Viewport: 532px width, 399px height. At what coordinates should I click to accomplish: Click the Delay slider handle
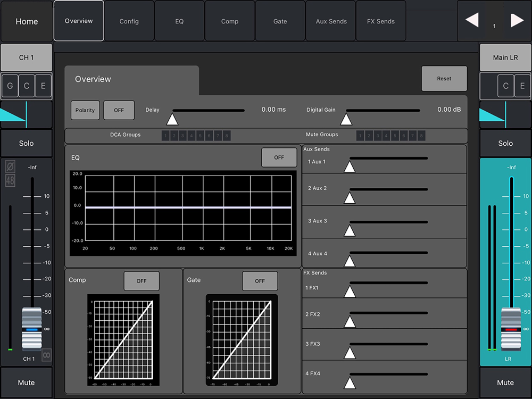172,119
